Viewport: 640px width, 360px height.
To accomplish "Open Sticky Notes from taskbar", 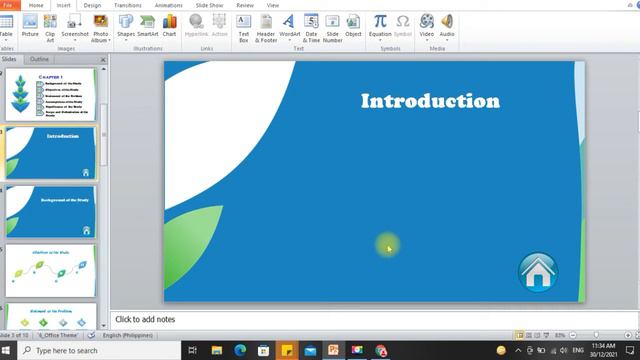I will click(287, 351).
